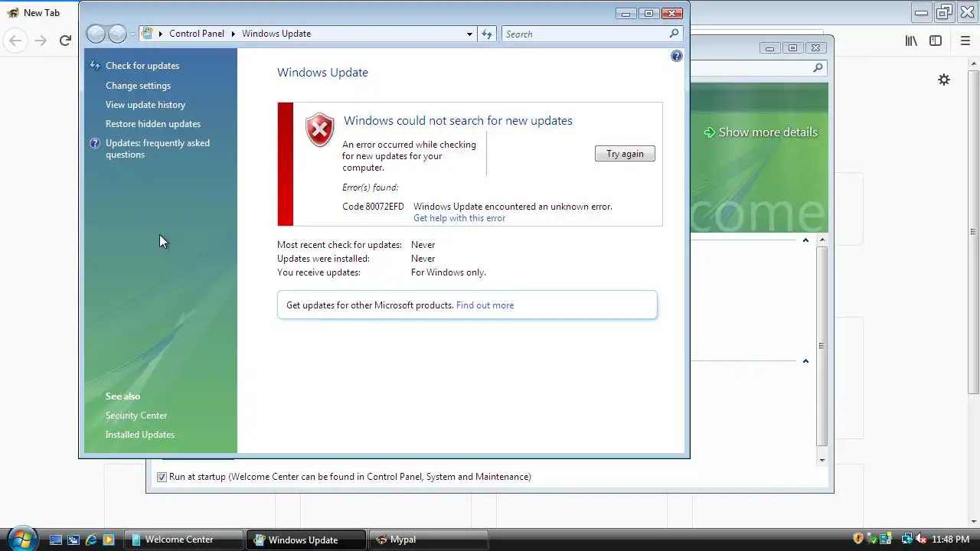The height and width of the screenshot is (551, 980).
Task: Switch to Welcome Center taskbar button
Action: tap(184, 540)
